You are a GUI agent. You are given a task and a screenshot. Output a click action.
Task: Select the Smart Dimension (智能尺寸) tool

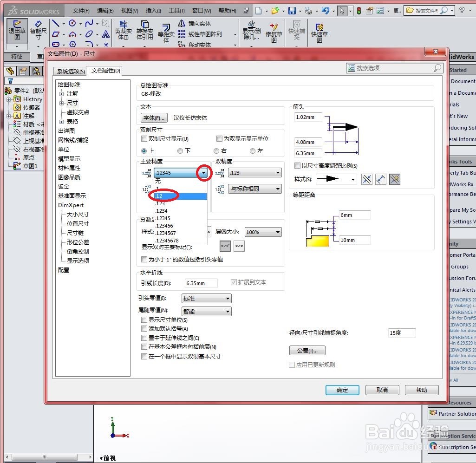[38, 31]
